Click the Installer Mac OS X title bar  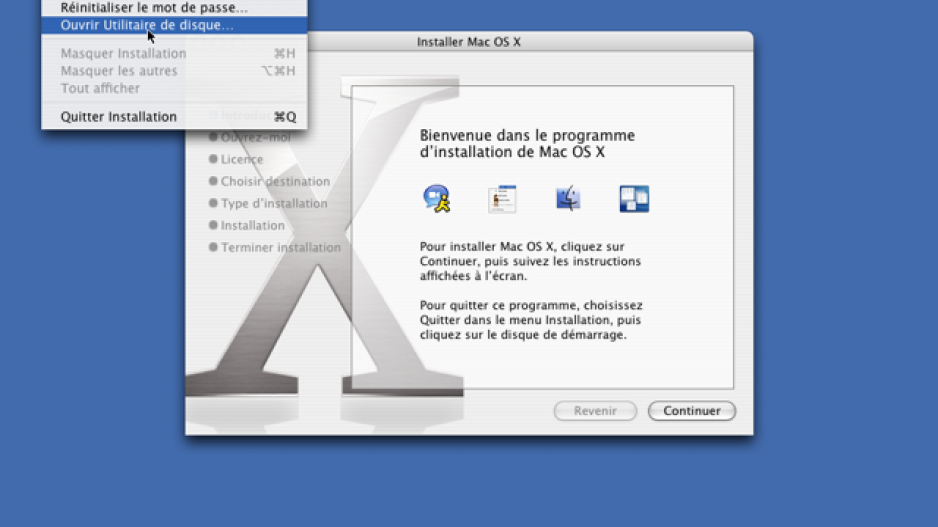469,42
